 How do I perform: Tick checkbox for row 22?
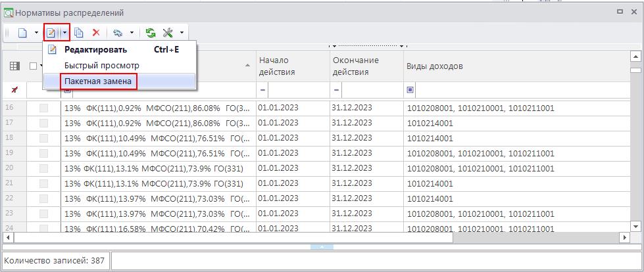(x=43, y=199)
